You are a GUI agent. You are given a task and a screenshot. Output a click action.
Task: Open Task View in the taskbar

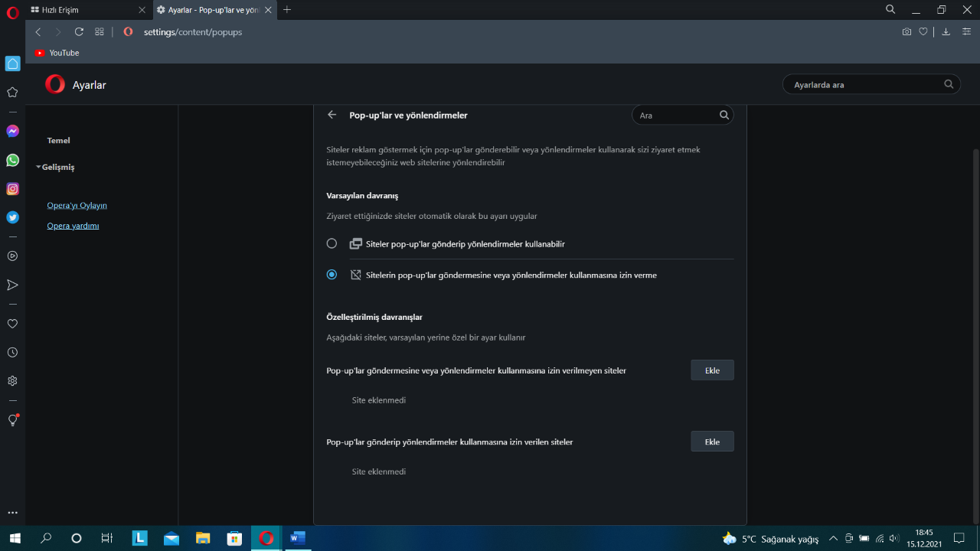click(107, 538)
